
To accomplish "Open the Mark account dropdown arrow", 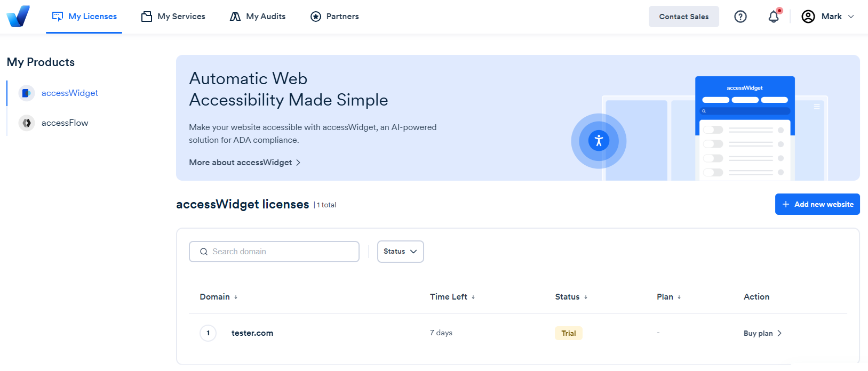I will (x=851, y=17).
